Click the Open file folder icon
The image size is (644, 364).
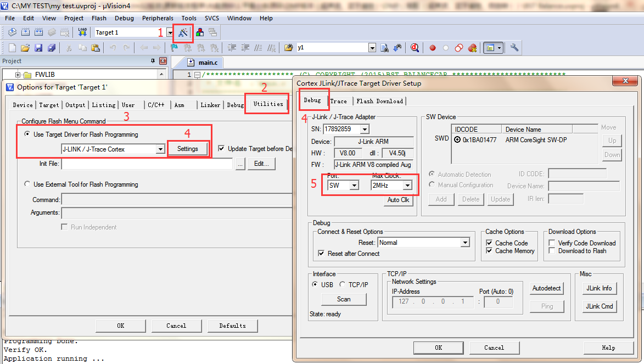[25, 48]
